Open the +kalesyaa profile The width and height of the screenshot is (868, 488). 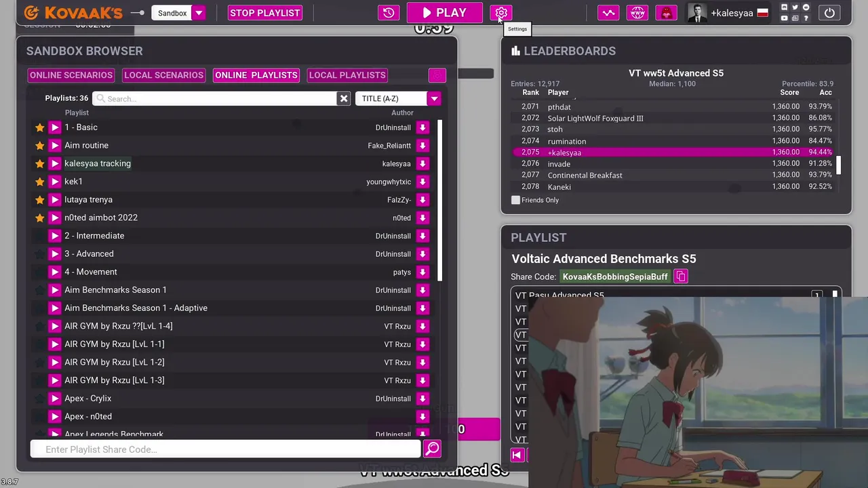tap(729, 13)
